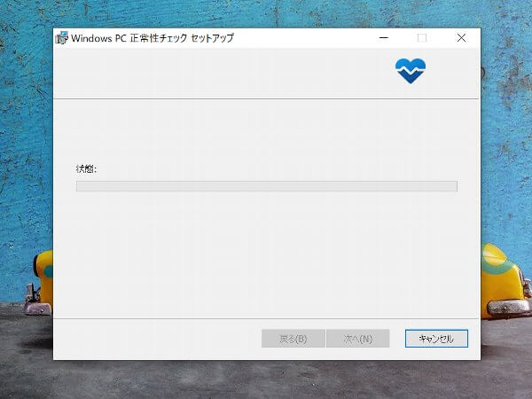Click the disabled 戻る(B) button
The height and width of the screenshot is (399, 532).
click(x=293, y=339)
